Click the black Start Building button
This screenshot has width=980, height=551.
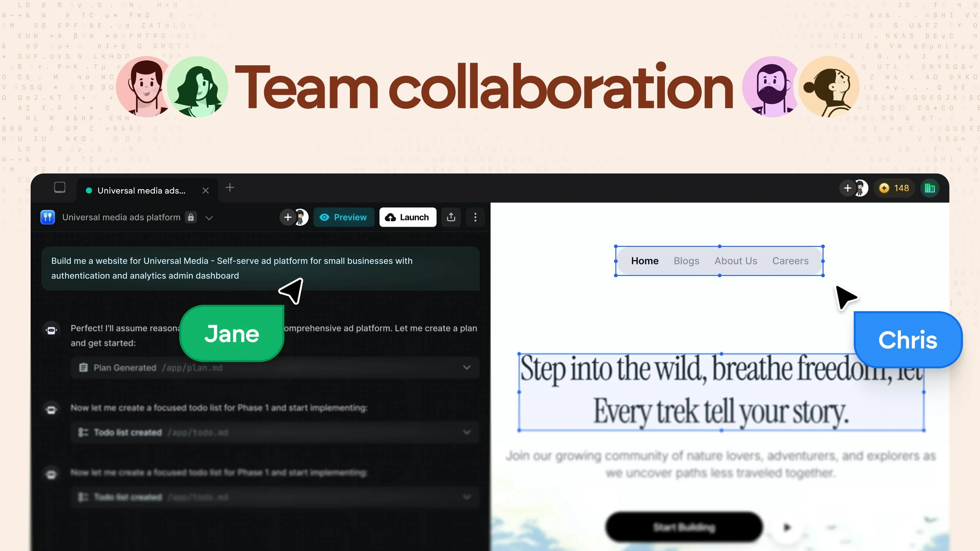[x=684, y=527]
